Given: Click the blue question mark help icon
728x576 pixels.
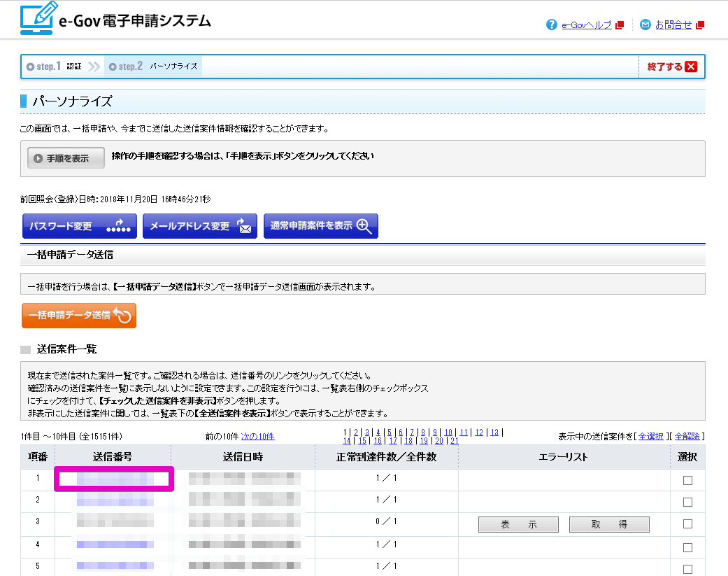Looking at the screenshot, I should [551, 24].
